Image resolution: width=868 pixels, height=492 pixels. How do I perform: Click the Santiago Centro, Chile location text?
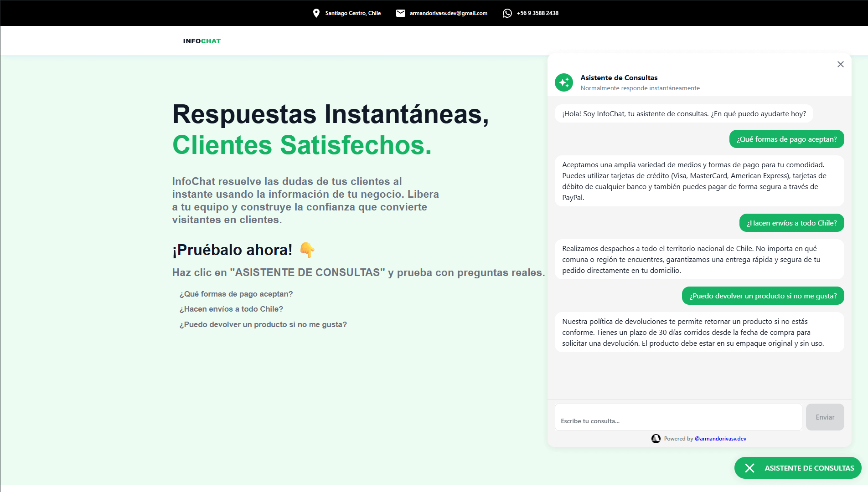click(x=353, y=13)
